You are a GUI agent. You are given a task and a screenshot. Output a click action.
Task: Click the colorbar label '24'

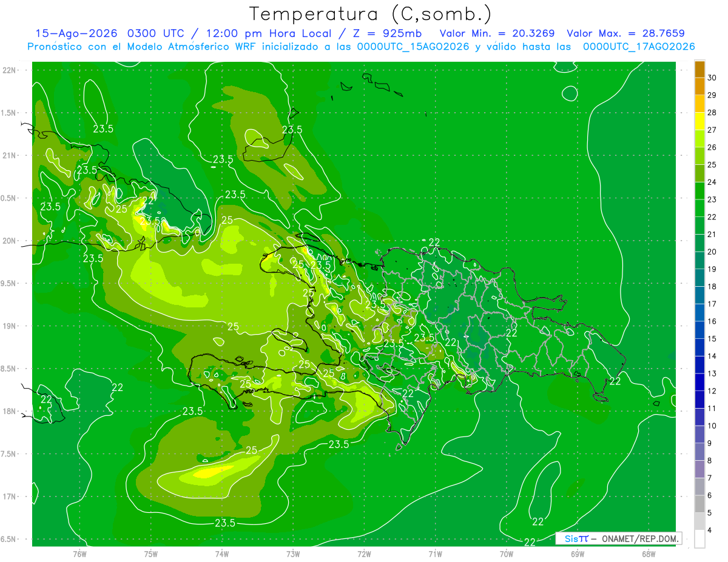(x=712, y=182)
